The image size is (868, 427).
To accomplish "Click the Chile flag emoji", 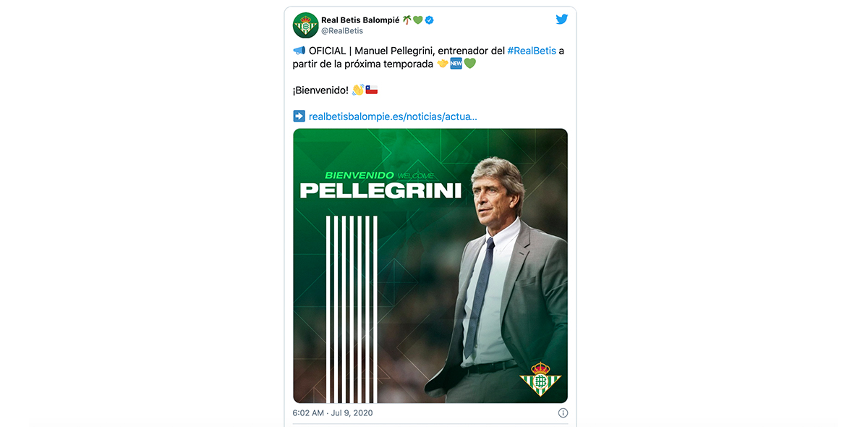I will (x=372, y=90).
